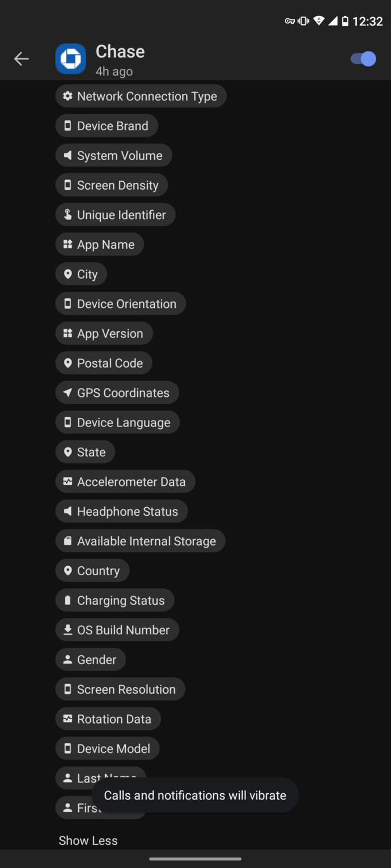
Task: Collapse the list with Show Less
Action: click(88, 841)
